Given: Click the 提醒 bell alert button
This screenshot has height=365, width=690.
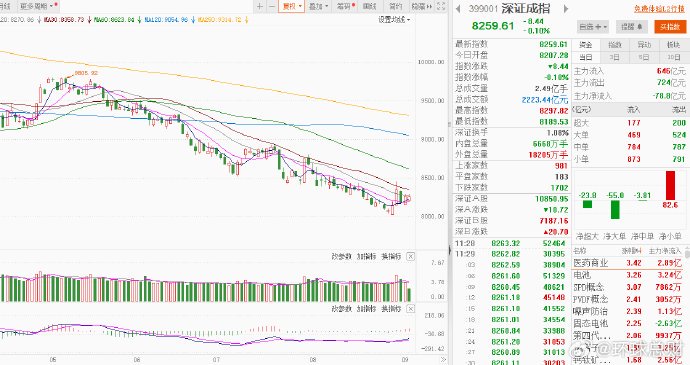Looking at the screenshot, I should pos(631,27).
